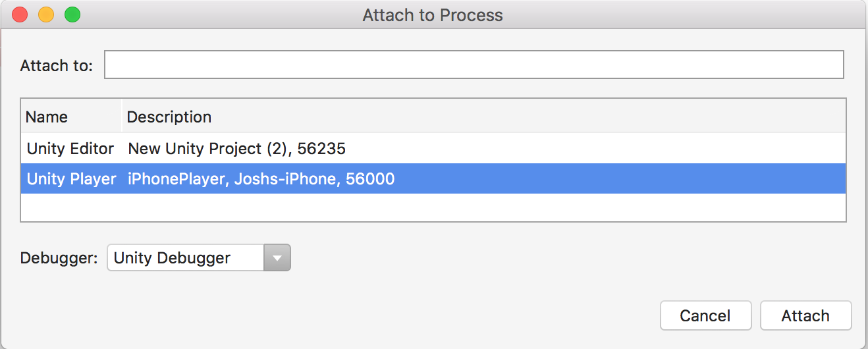The image size is (868, 349).
Task: Open the Unity Debugger combo box
Action: (186, 258)
